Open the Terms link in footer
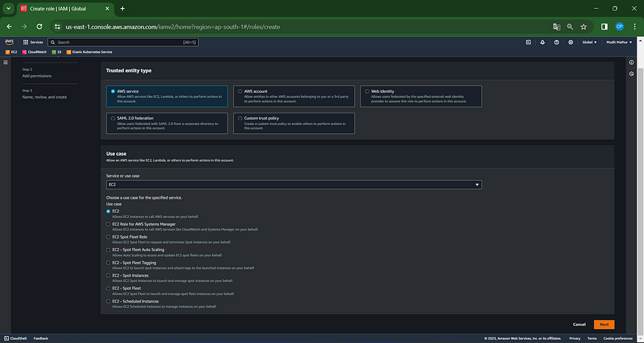The height and width of the screenshot is (343, 644). pos(592,339)
